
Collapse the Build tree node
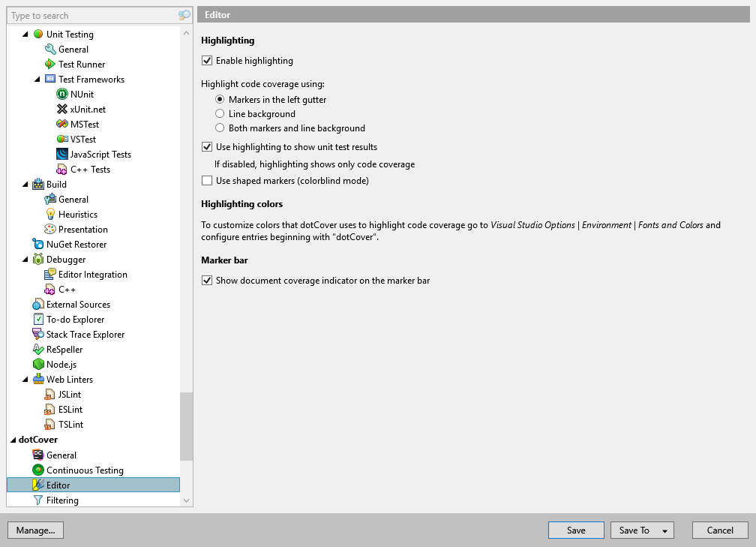pos(25,185)
